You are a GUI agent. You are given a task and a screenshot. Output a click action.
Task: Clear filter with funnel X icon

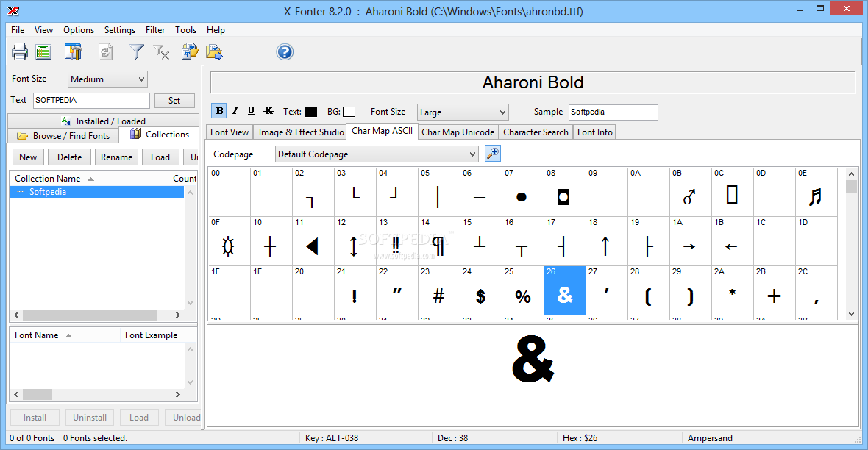(161, 52)
